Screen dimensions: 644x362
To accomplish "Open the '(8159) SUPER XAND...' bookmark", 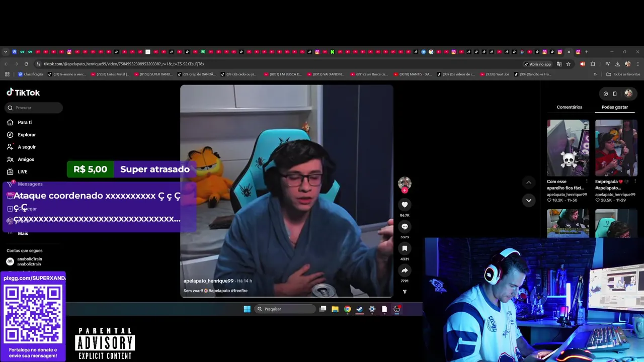I will click(153, 74).
